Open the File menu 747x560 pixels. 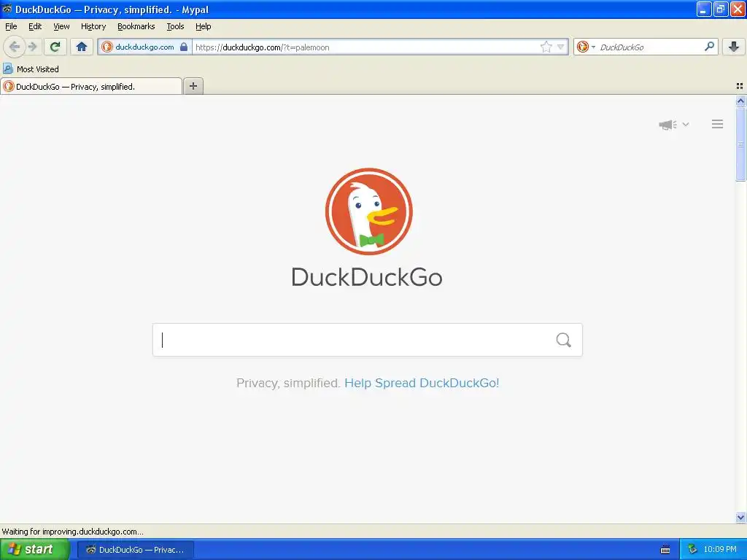point(11,26)
